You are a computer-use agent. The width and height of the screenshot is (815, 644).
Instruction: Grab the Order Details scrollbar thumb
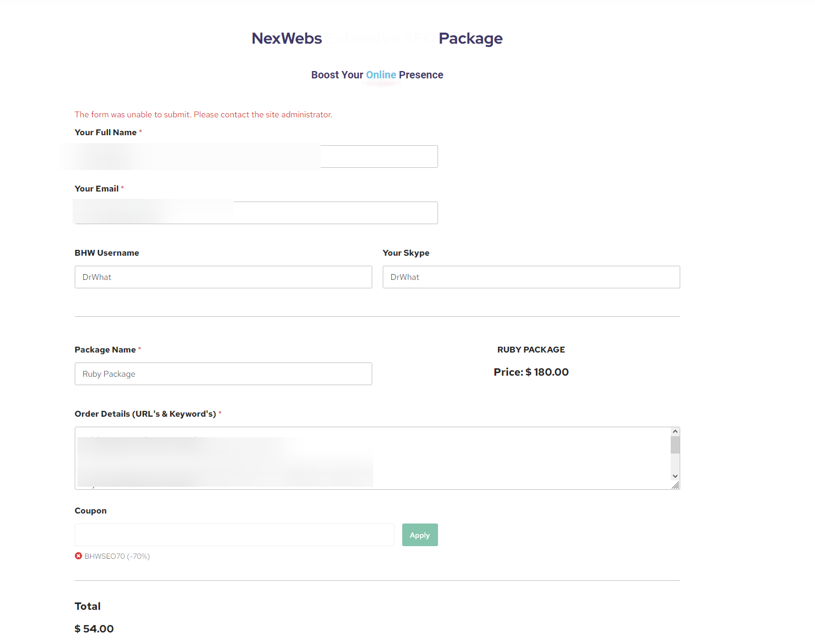pos(675,445)
